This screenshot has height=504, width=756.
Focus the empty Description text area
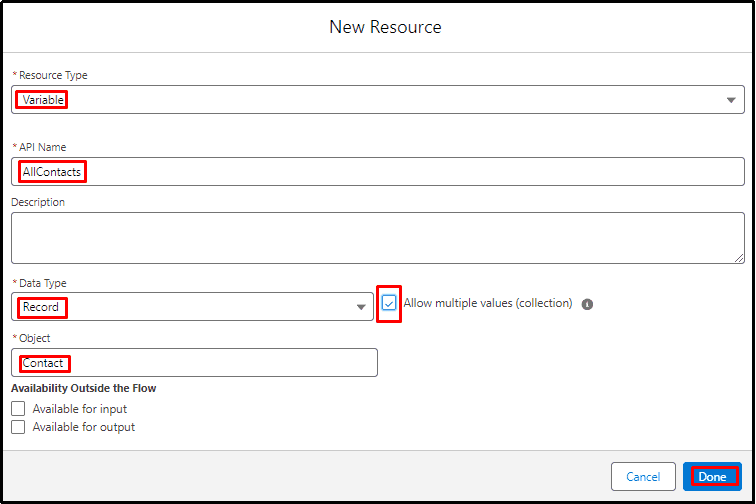[x=378, y=238]
